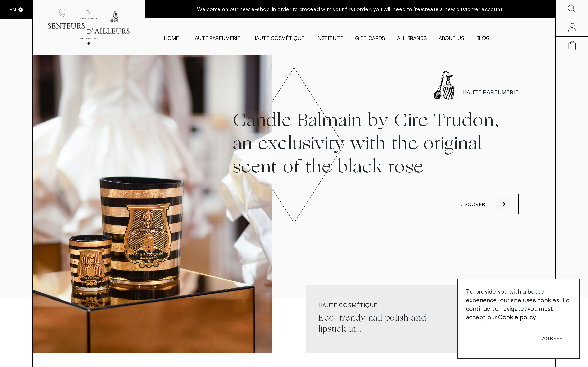Click the arrow circle in the Discover button
588x367 pixels.
pyautogui.click(x=503, y=204)
